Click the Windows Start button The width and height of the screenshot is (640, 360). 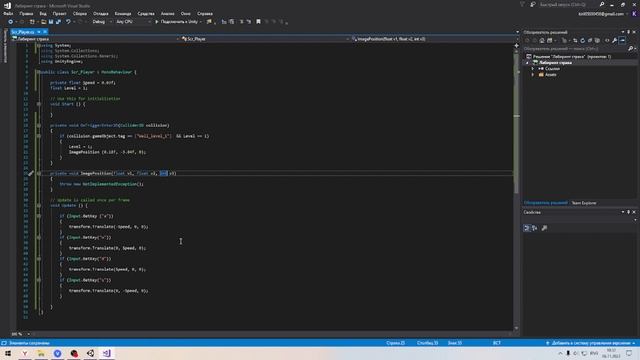pos(8,353)
